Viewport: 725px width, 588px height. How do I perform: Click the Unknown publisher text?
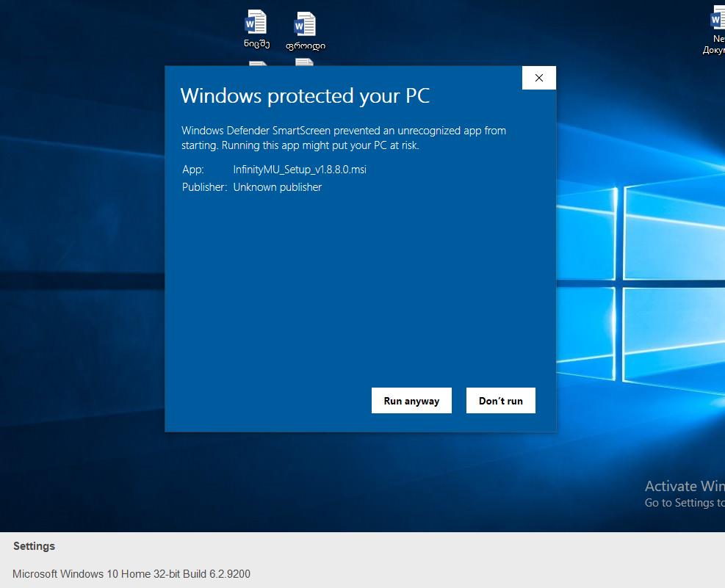click(x=278, y=187)
